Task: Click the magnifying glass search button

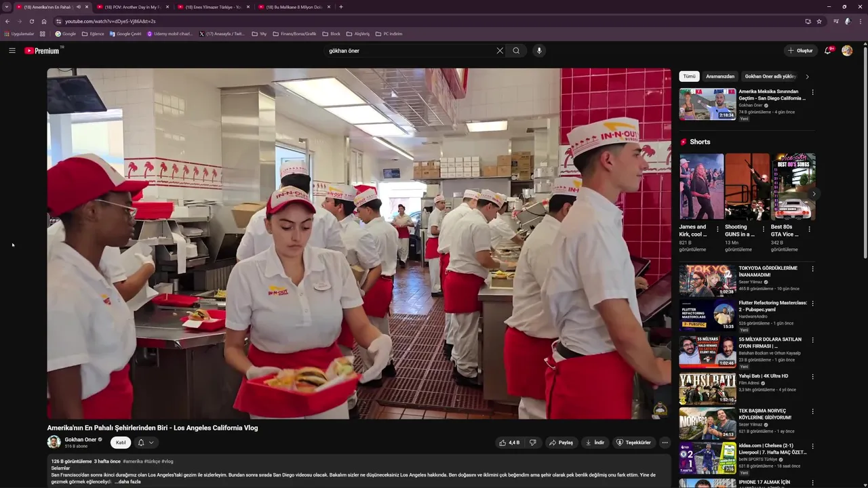Action: pyautogui.click(x=516, y=51)
